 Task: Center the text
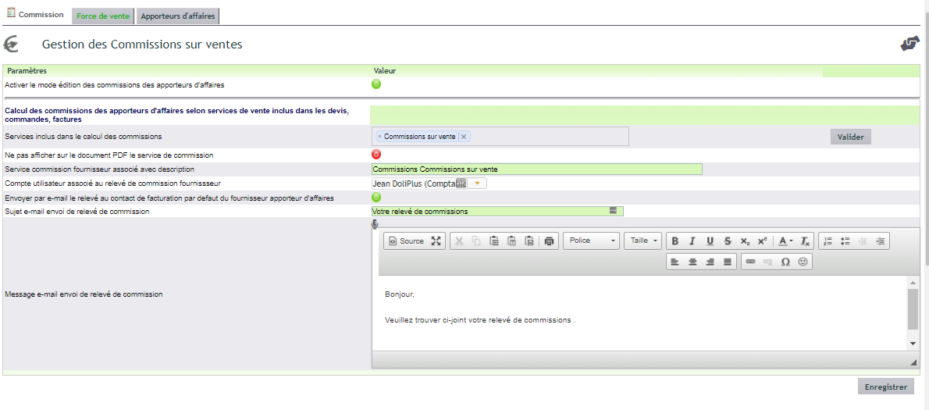(x=692, y=261)
